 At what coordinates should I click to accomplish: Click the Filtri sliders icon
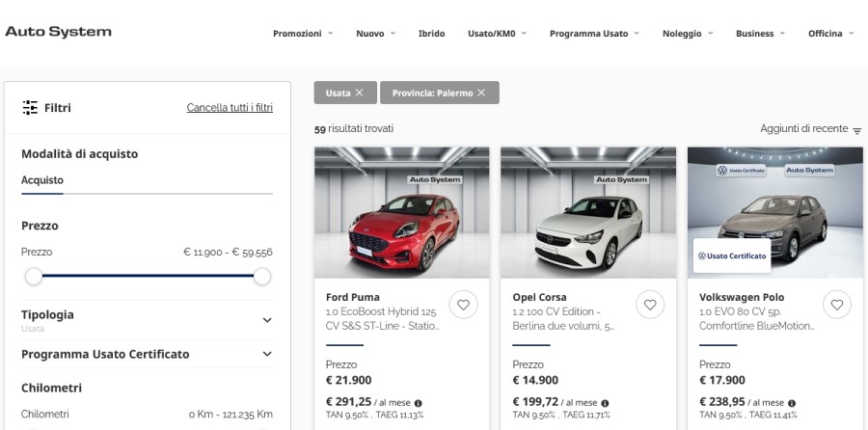click(30, 108)
